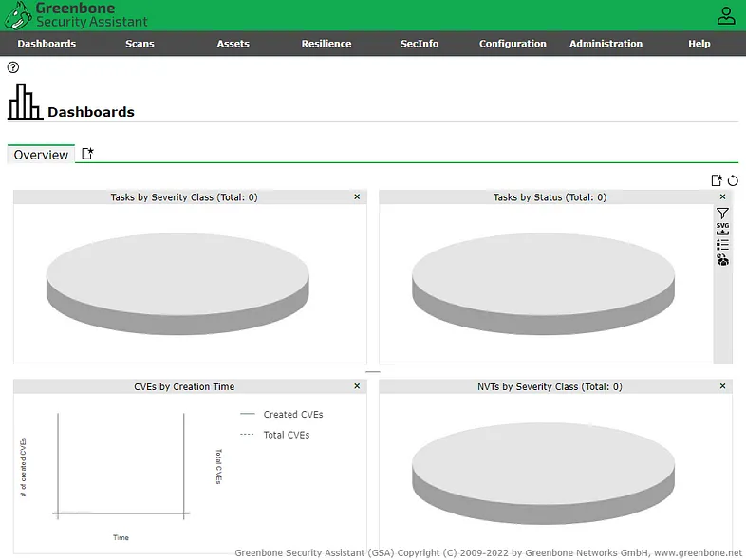
Task: Click the GSA copyright footer text
Action: 488,552
